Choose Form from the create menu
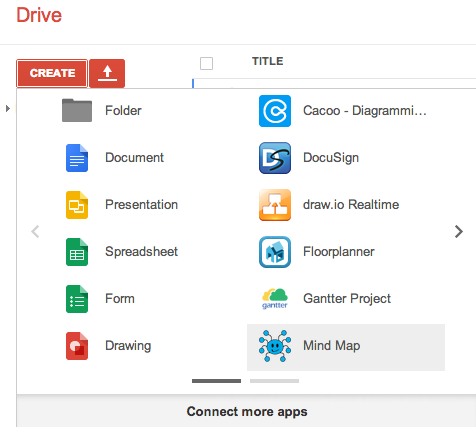 pos(120,298)
